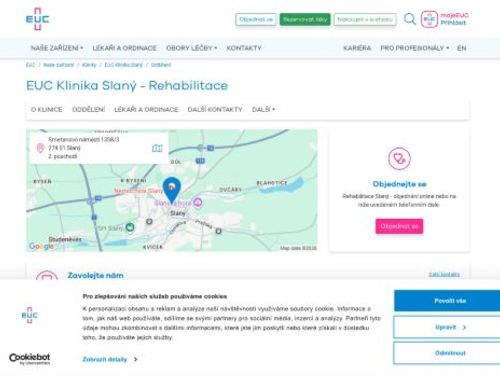Image resolution: width=500 pixels, height=375 pixels.
Task: Click the Nemocnice Slaný map label
Action: click(x=138, y=191)
